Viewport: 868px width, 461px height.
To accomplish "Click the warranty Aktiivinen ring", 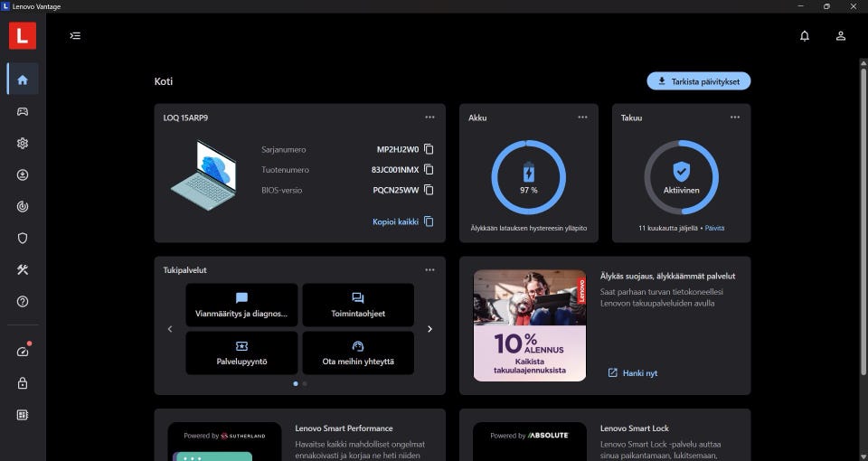I will pos(682,177).
